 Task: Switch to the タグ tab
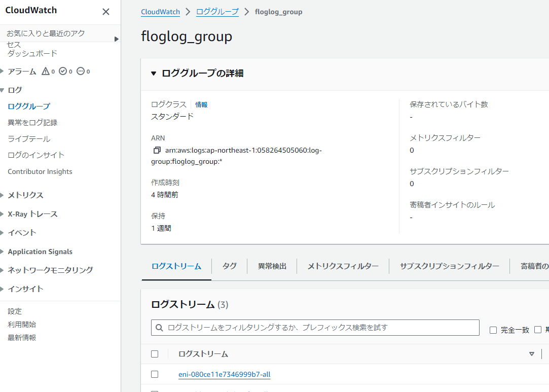point(229,266)
